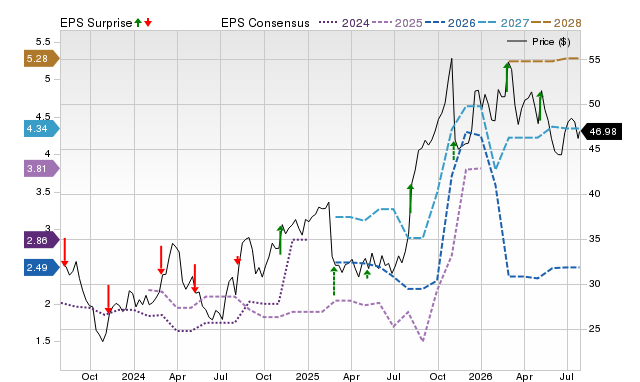Click the gold 5.28 value tag
This screenshot has width=640, height=382.
[x=42, y=58]
